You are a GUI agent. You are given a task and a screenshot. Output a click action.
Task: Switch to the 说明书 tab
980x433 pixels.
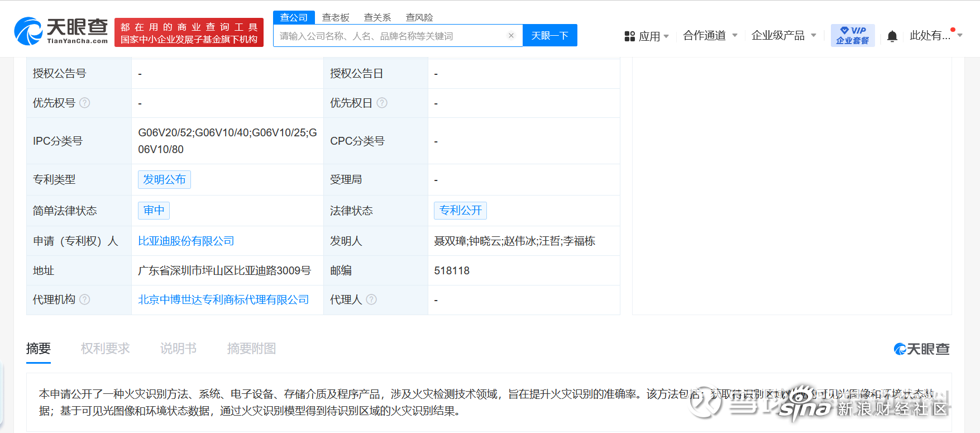point(179,349)
